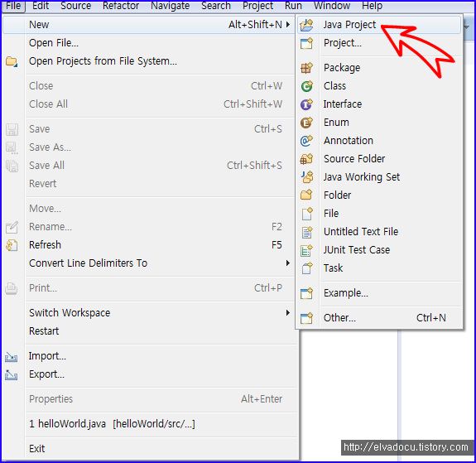476x463 pixels.
Task: Click the yellow Folder icon in submenu
Action: tap(306, 195)
